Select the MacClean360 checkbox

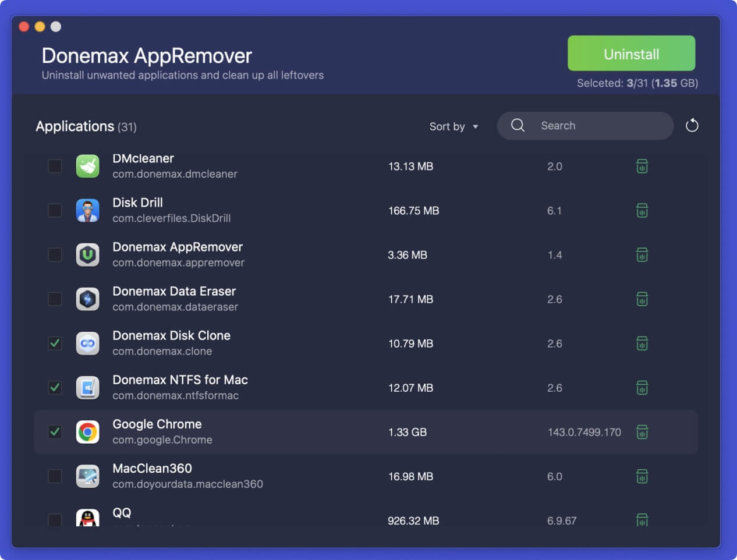55,476
